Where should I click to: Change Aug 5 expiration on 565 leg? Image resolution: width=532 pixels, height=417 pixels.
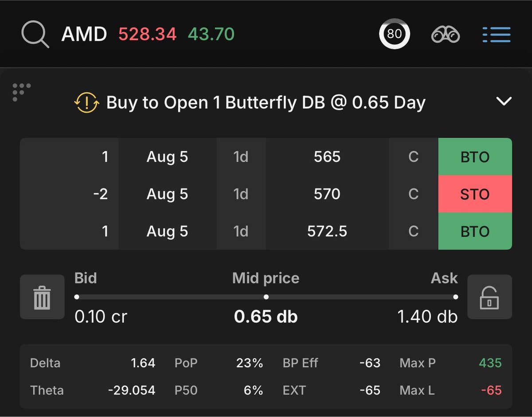coord(167,157)
